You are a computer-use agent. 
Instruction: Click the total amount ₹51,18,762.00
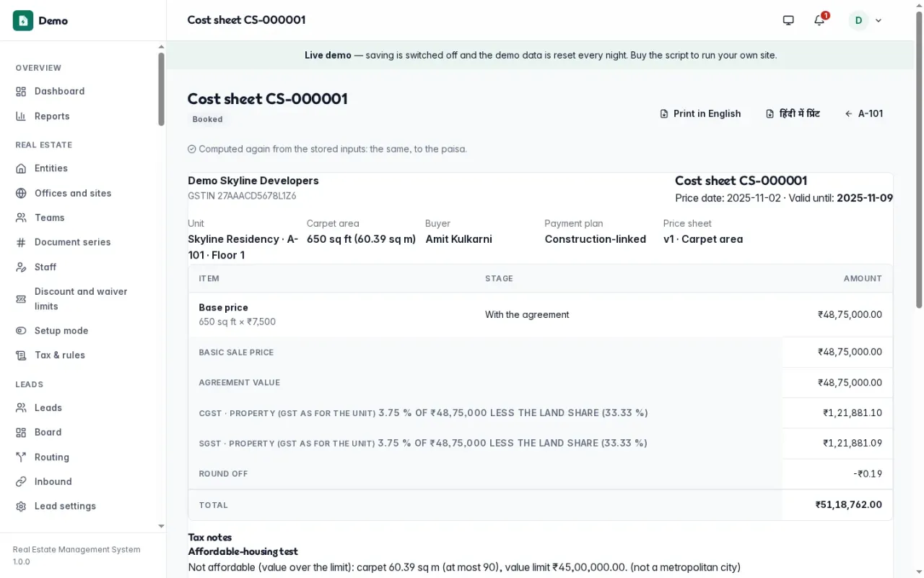click(x=849, y=505)
